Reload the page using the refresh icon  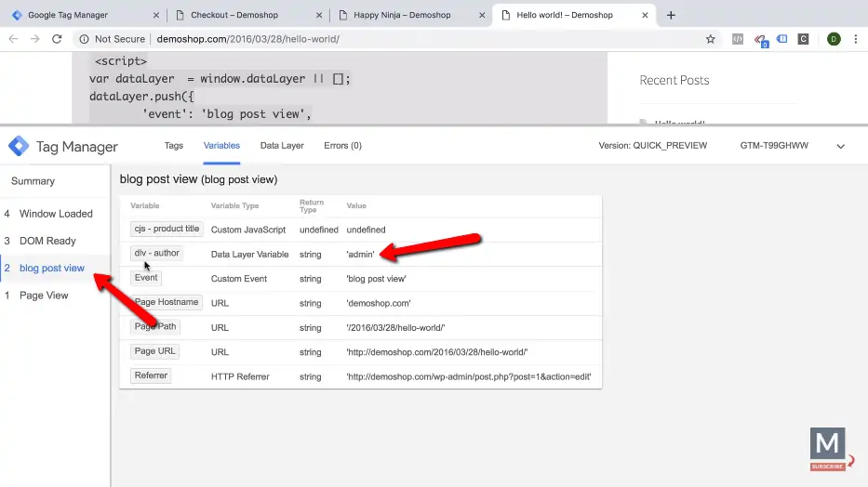(x=57, y=39)
